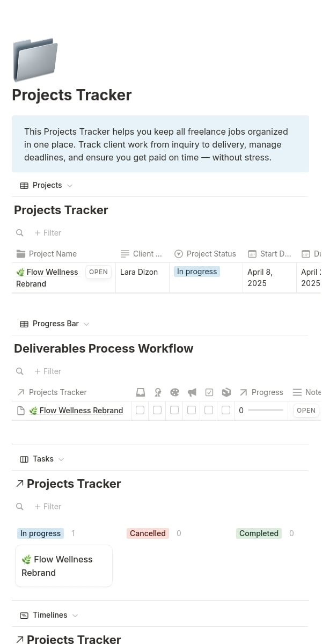This screenshot has height=644, width=322.
Task: Click the laptop column icon in Deliverables workflow
Action: [x=141, y=392]
